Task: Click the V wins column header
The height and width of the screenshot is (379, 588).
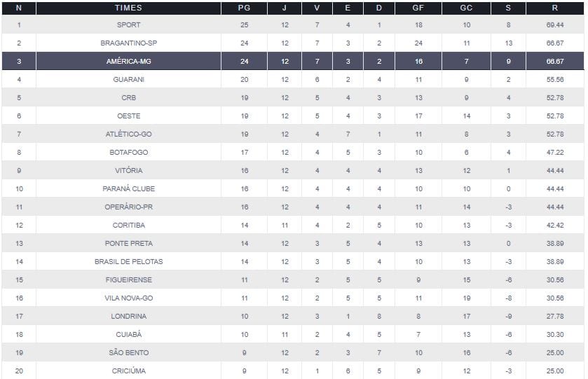Action: click(x=317, y=8)
